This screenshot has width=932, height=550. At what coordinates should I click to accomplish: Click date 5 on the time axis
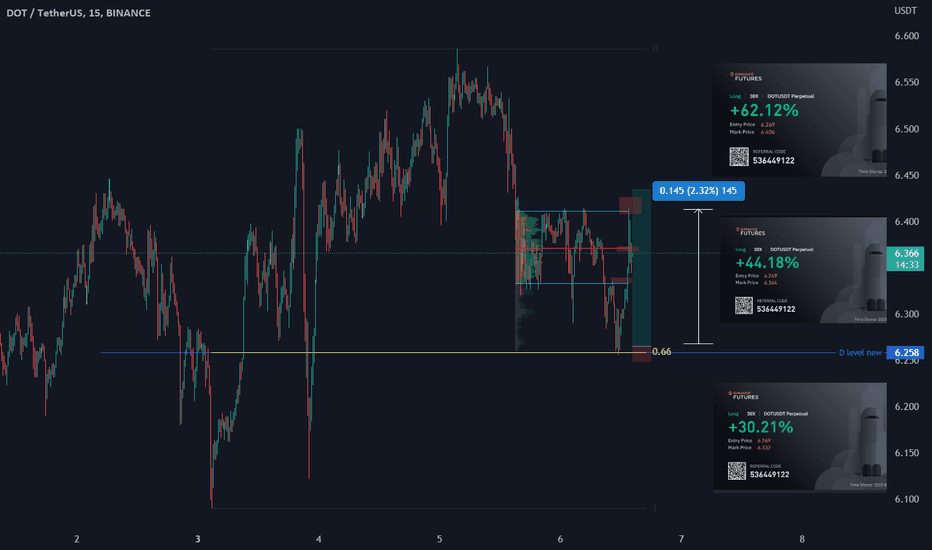tap(439, 539)
